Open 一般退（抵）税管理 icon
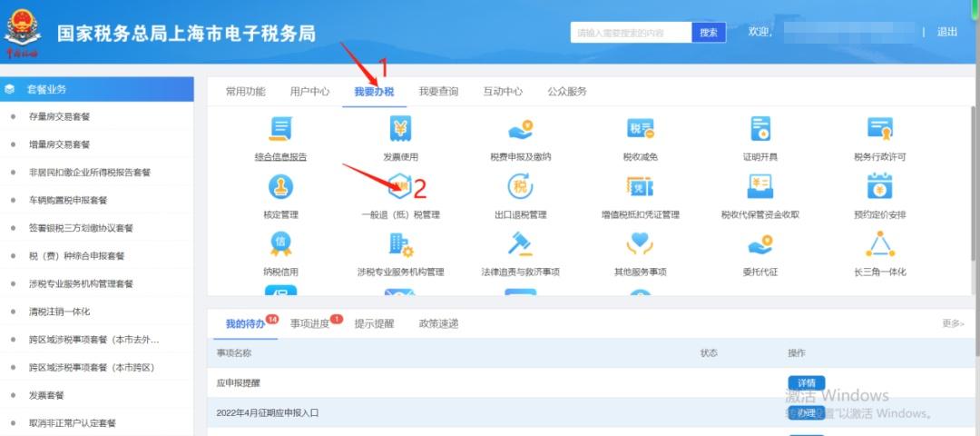The image size is (980, 436). pos(400,188)
